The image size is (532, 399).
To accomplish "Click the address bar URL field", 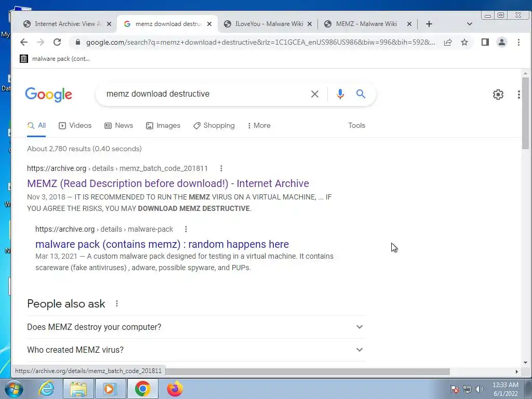I will (x=260, y=42).
